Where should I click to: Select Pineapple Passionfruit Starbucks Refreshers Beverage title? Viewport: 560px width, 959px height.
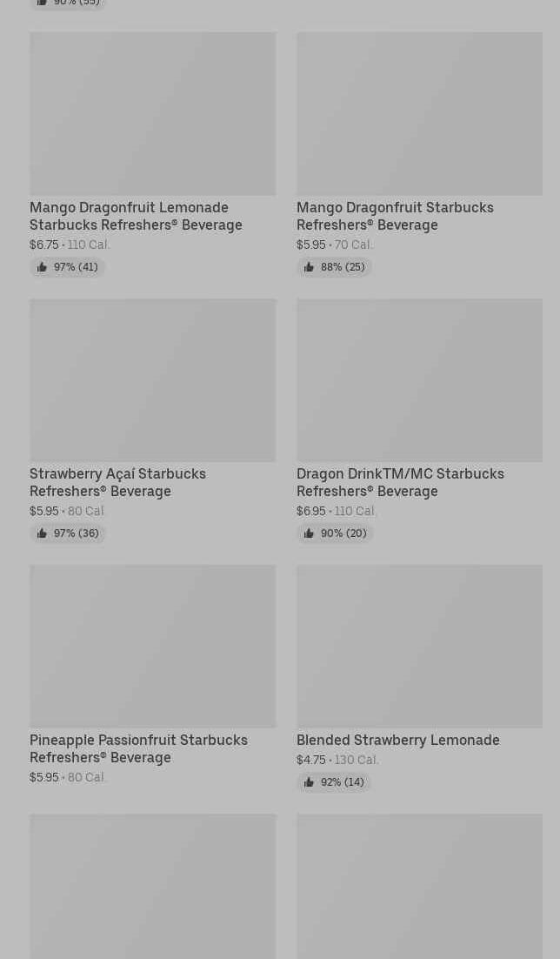[138, 748]
